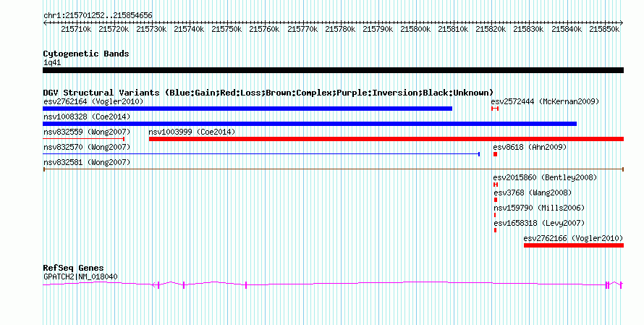Open variant nsv1008328 (Coe2014) label

click(87, 117)
